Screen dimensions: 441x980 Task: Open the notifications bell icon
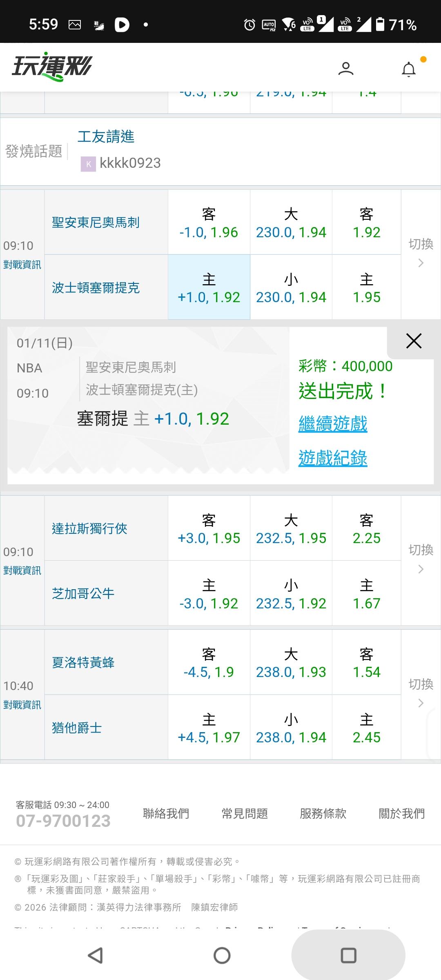408,69
